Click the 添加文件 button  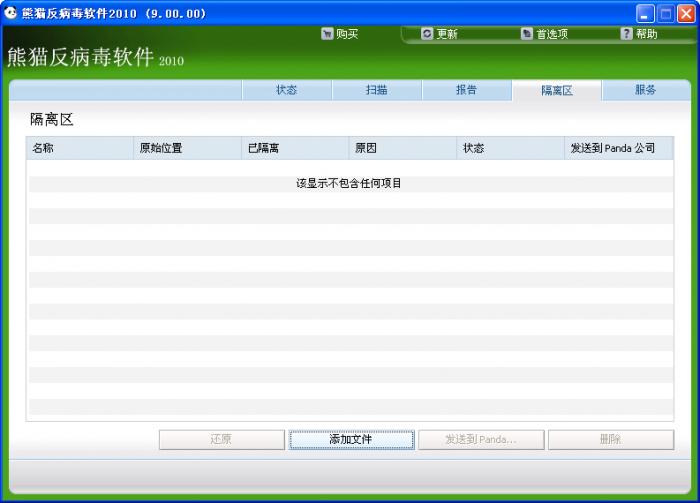pyautogui.click(x=351, y=440)
